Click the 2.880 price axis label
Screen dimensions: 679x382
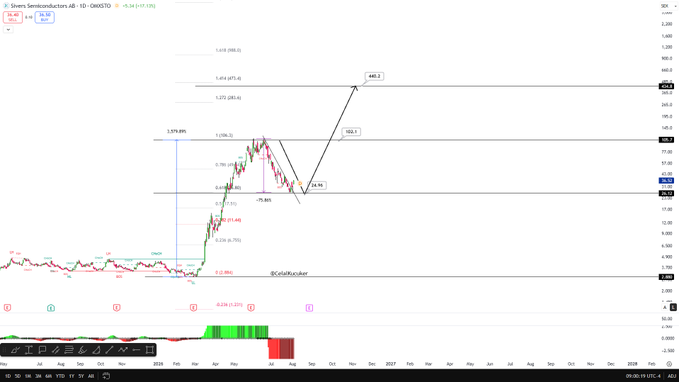[666, 277]
